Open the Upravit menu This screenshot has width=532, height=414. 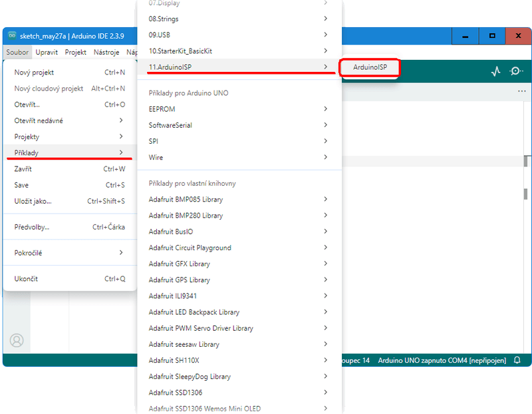click(47, 53)
